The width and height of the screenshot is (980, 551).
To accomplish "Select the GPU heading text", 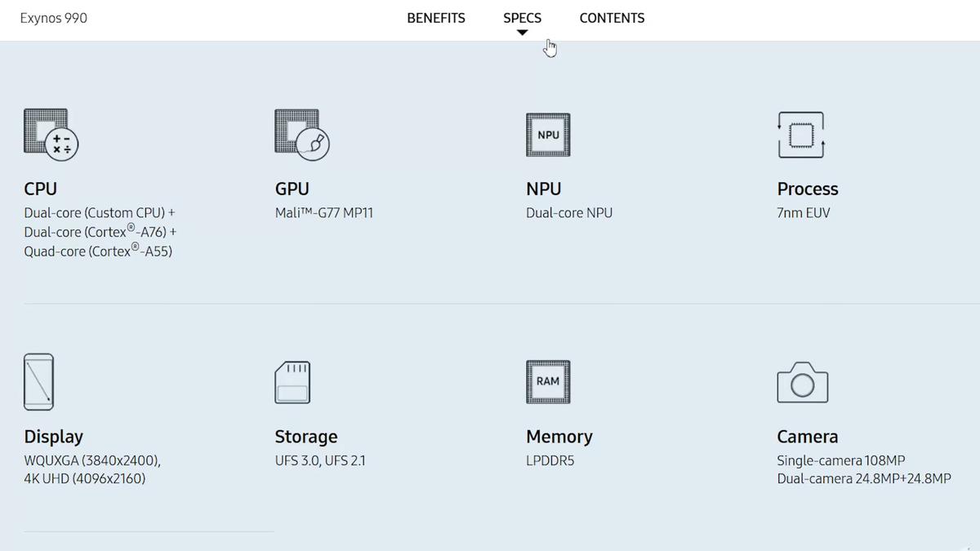I will 292,189.
